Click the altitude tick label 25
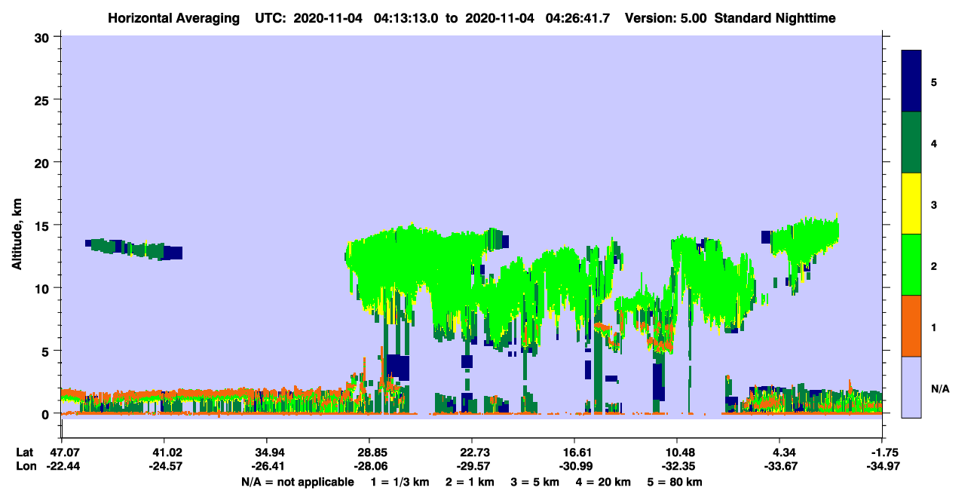 (x=44, y=100)
